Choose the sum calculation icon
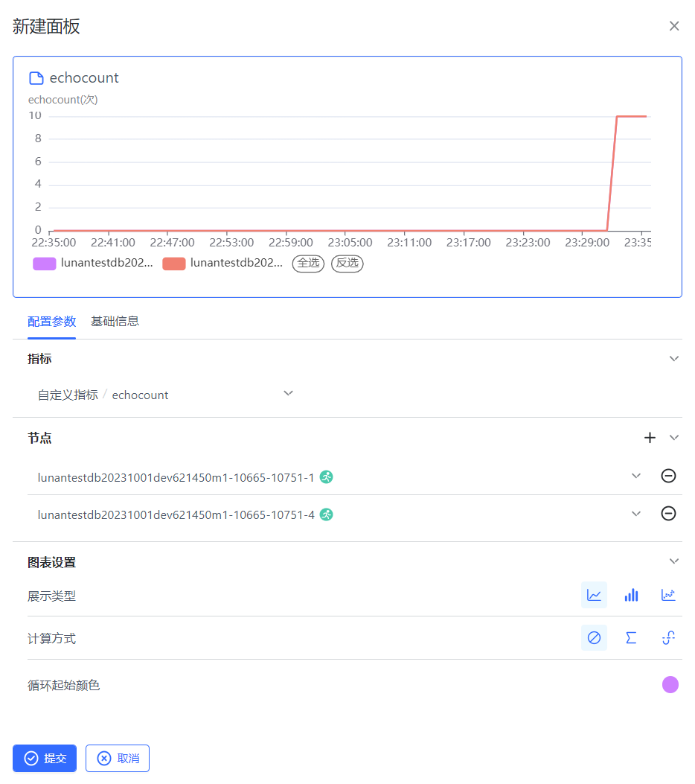Screen dimensions: 695x784 (x=631, y=638)
